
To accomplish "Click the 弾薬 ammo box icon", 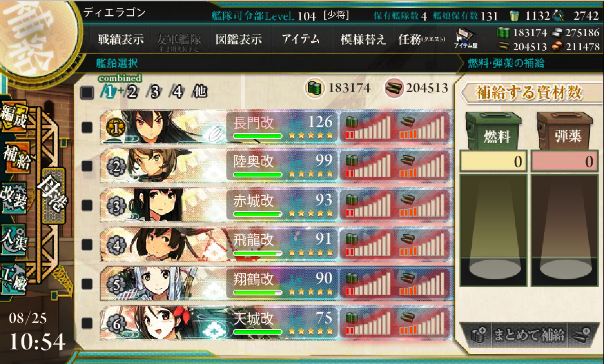I will pos(564,131).
